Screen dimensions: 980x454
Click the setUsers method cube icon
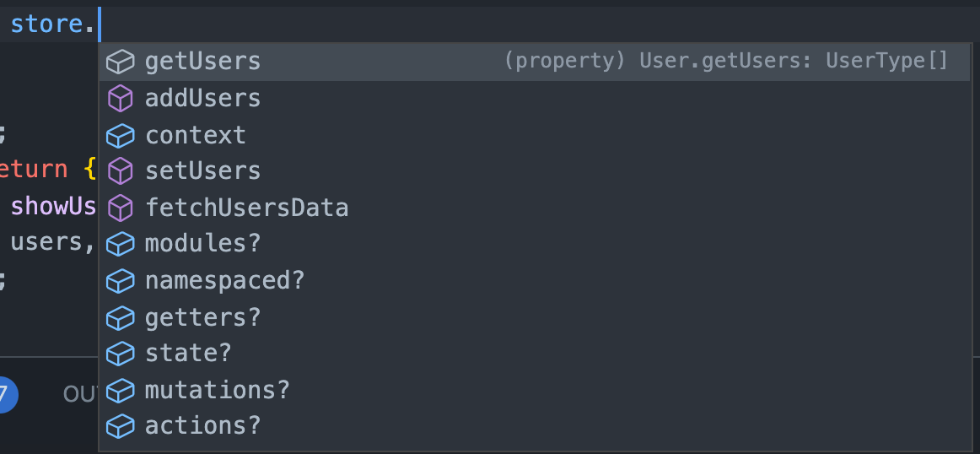point(121,171)
